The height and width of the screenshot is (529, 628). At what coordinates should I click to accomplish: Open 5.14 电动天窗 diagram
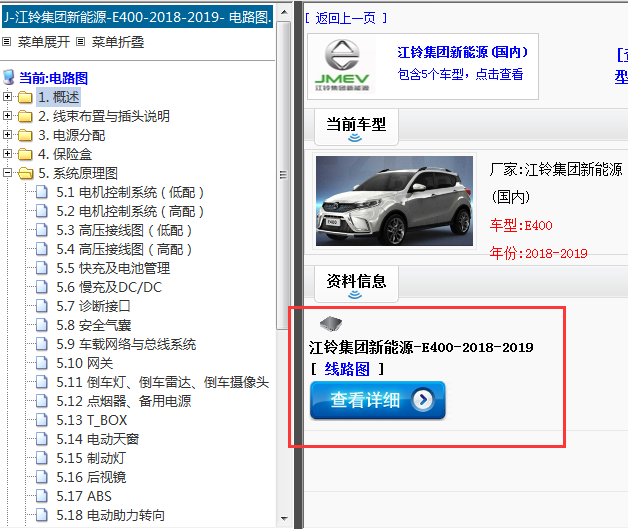pos(98,439)
